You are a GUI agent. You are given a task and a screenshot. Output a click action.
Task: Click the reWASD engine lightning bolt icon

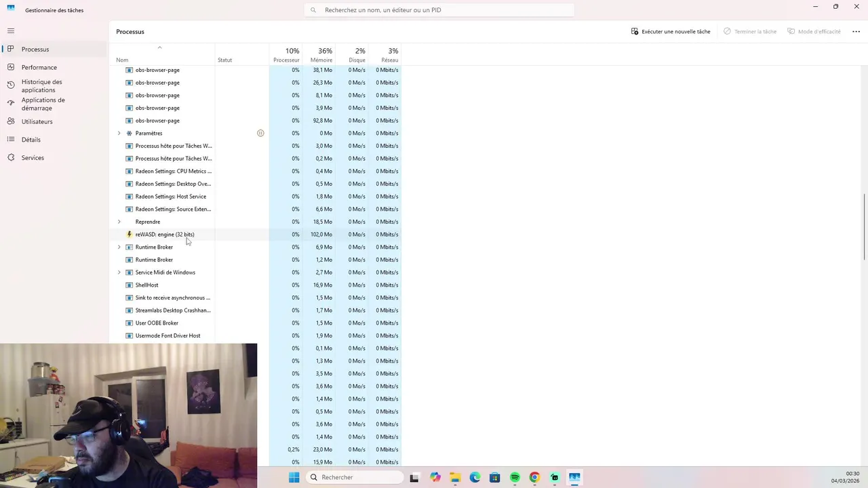click(130, 235)
